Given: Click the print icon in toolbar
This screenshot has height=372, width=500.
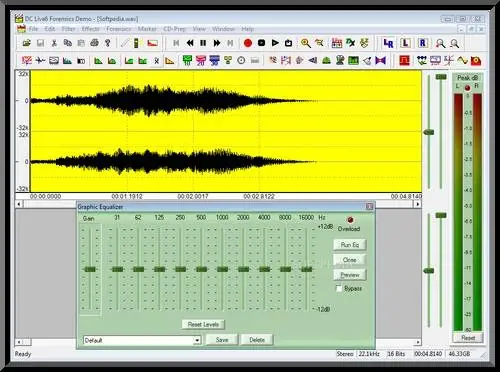Looking at the screenshot, I should click(94, 43).
